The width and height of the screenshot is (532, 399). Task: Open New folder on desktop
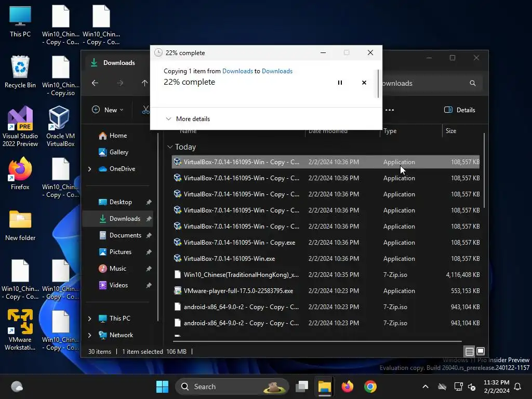(20, 224)
